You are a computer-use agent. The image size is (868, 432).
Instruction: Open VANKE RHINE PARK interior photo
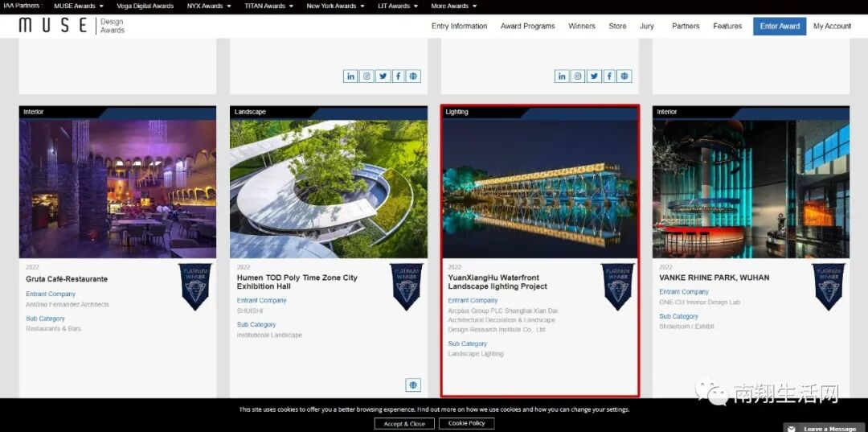(751, 189)
